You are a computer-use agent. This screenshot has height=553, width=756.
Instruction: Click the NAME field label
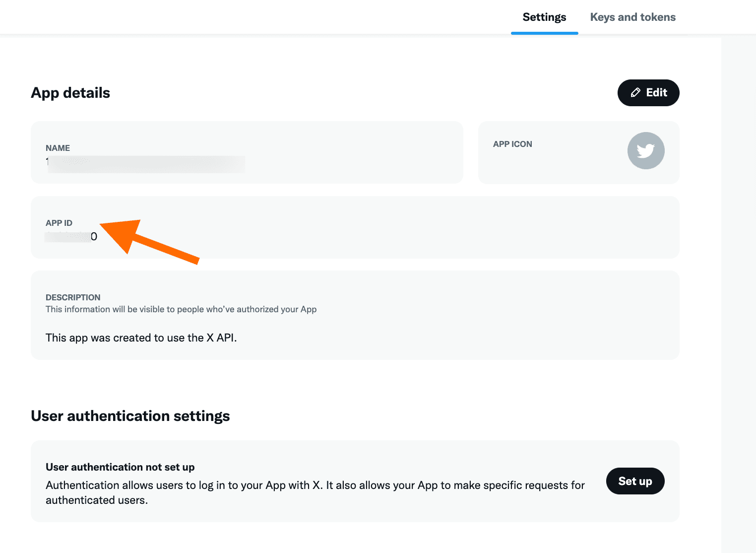pyautogui.click(x=58, y=148)
